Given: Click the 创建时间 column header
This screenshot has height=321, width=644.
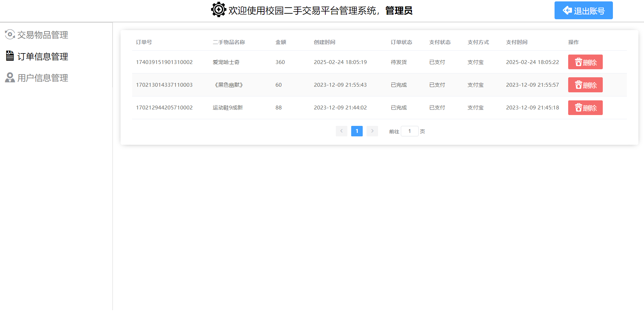Looking at the screenshot, I should pyautogui.click(x=325, y=42).
